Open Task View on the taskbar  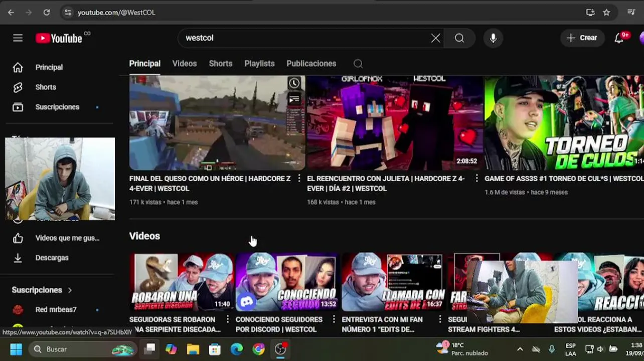pyautogui.click(x=149, y=349)
